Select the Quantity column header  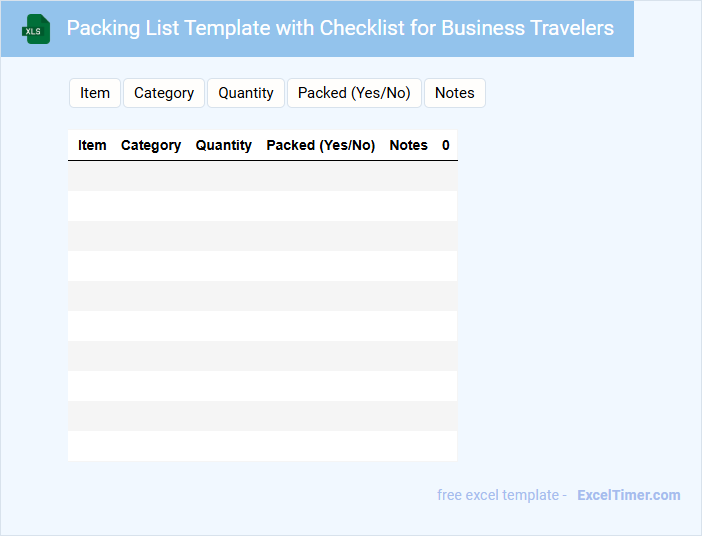point(224,145)
